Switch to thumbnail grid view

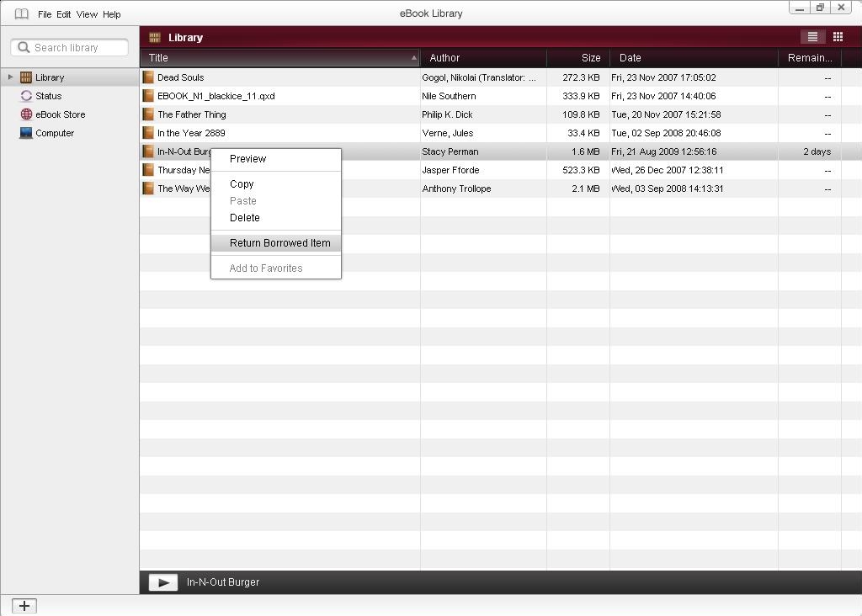click(x=838, y=37)
